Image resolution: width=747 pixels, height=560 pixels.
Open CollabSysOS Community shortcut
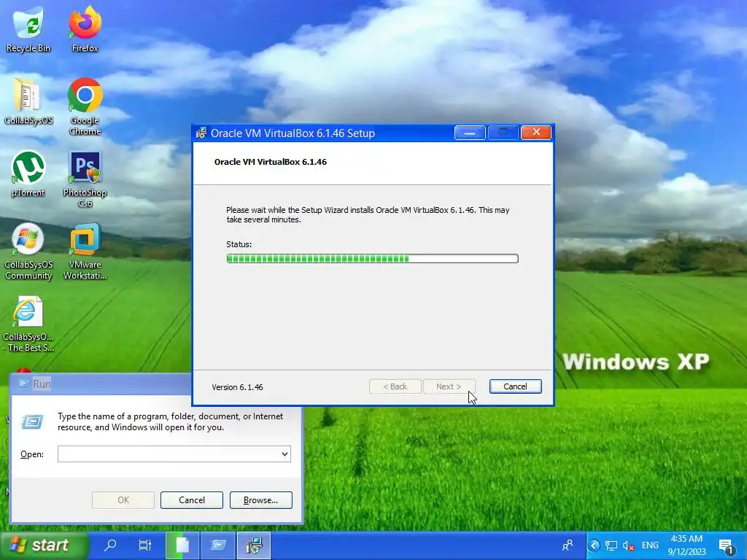28,252
